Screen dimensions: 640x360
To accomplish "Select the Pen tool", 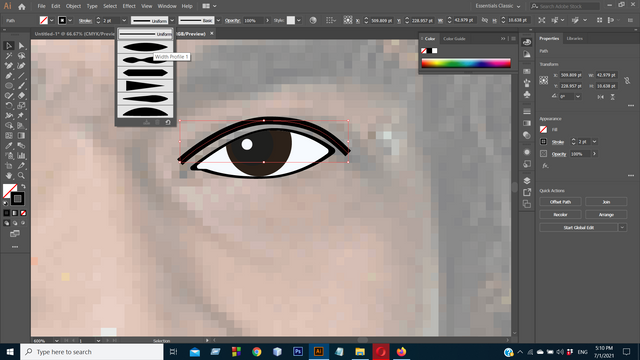I will (9, 76).
